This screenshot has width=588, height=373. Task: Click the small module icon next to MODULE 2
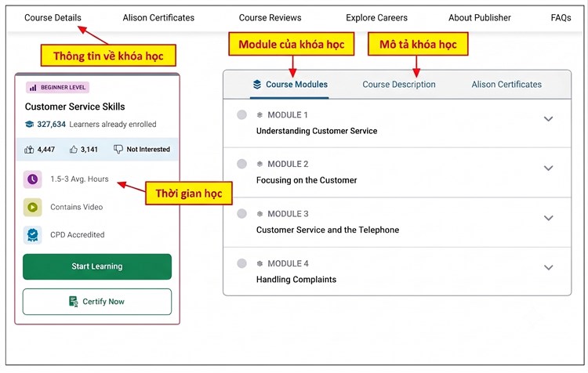coord(260,164)
